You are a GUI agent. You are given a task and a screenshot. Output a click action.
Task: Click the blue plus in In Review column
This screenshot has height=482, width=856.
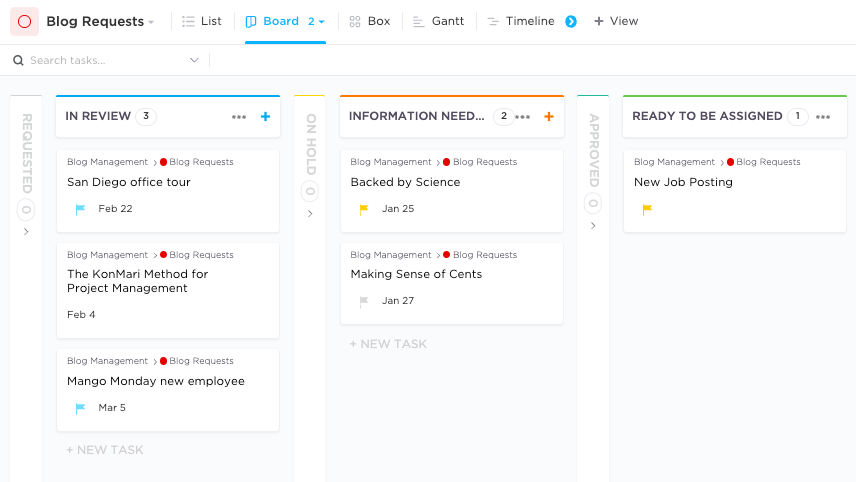265,117
